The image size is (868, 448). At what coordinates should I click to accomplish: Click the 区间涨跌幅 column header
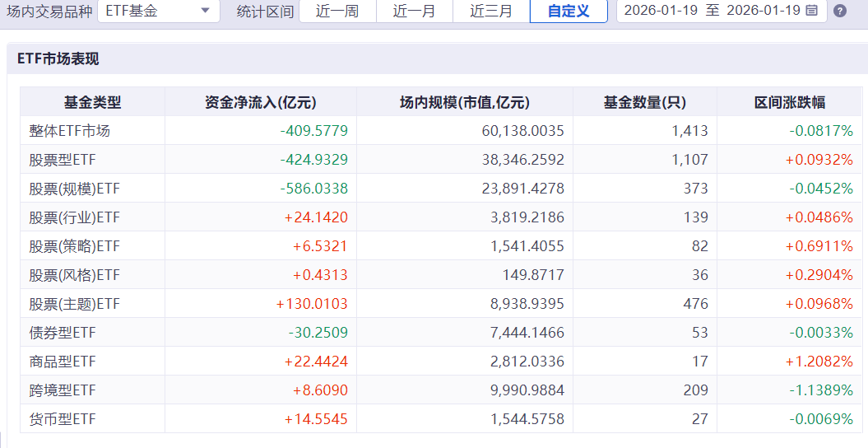789,102
